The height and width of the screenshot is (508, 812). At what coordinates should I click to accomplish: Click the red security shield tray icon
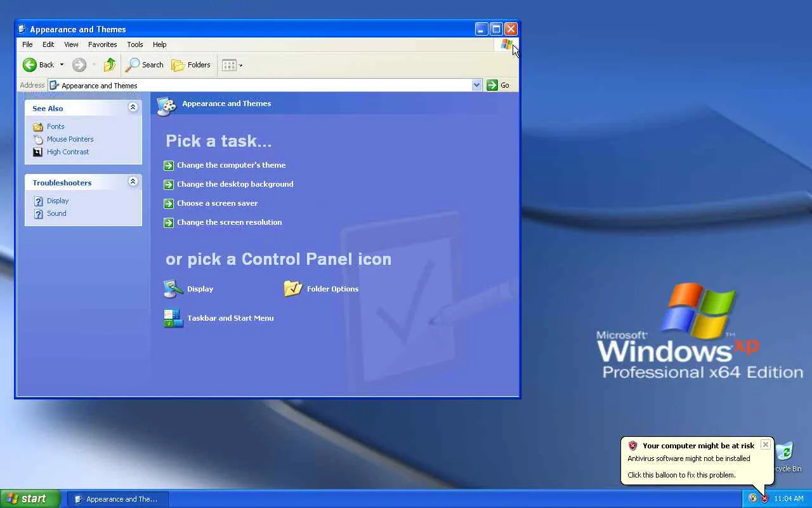764,498
